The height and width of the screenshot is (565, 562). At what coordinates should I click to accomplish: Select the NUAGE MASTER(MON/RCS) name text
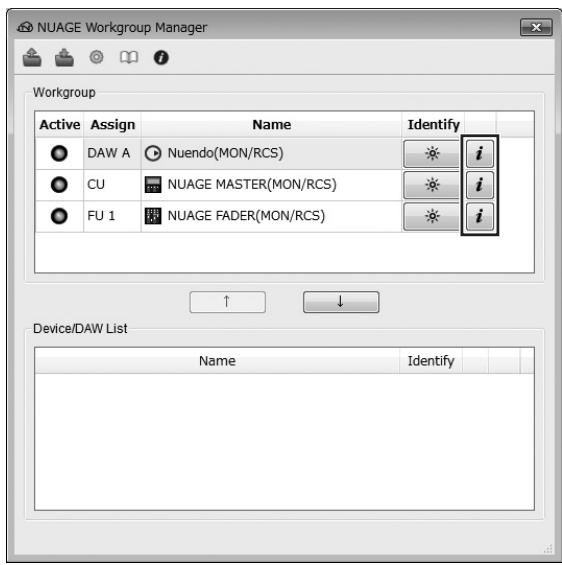[x=252, y=184]
